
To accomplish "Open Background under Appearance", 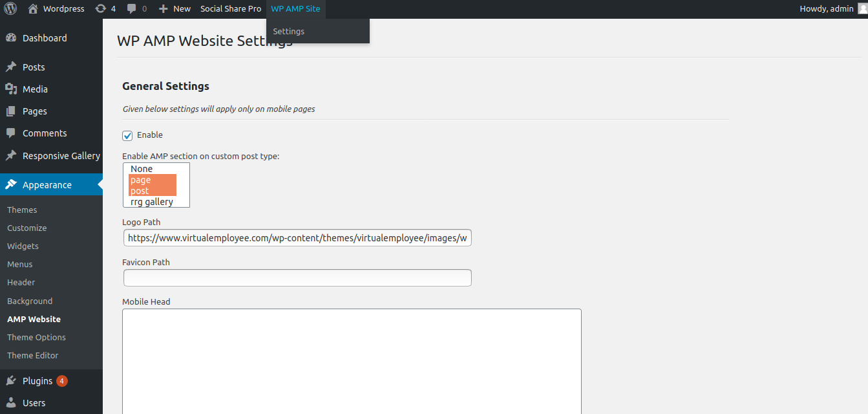I will tap(30, 301).
